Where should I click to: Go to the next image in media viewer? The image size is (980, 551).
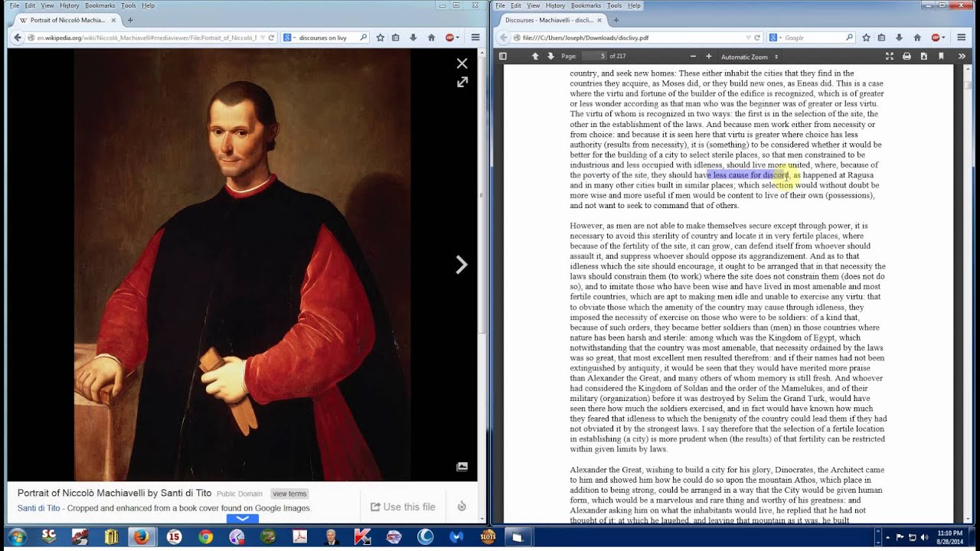coord(462,265)
